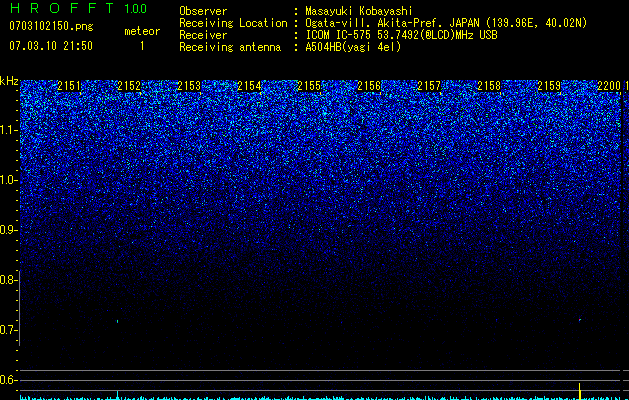
Task: Click the 0.8 kHz axis label
Action: pos(8,280)
